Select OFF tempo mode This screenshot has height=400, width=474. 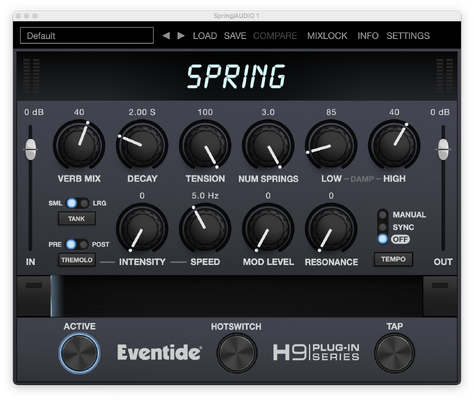pyautogui.click(x=383, y=239)
